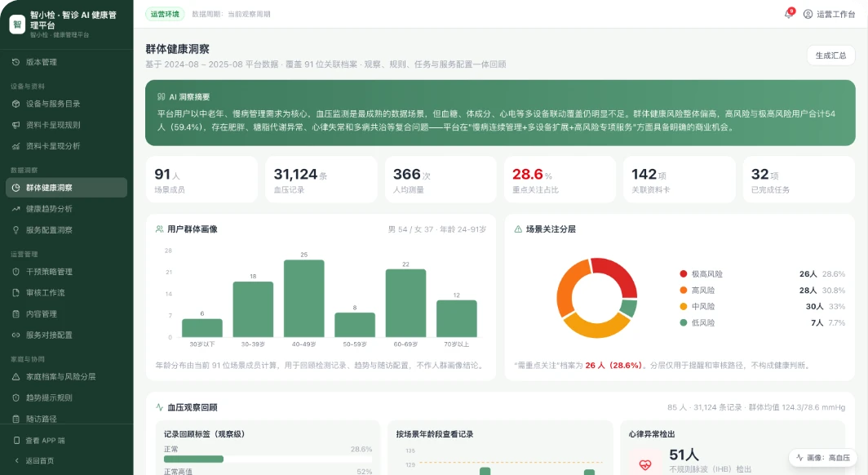Open 审核工作流 in the sidebar
This screenshot has height=475, width=868.
click(66, 292)
